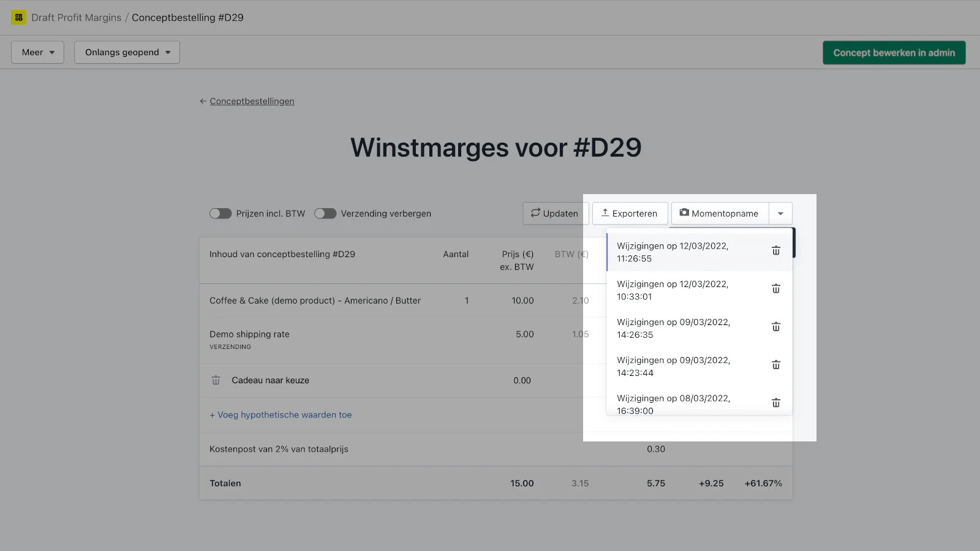This screenshot has width=980, height=551.
Task: Click the Cadeau naar keuze price 0.00
Action: coord(522,380)
